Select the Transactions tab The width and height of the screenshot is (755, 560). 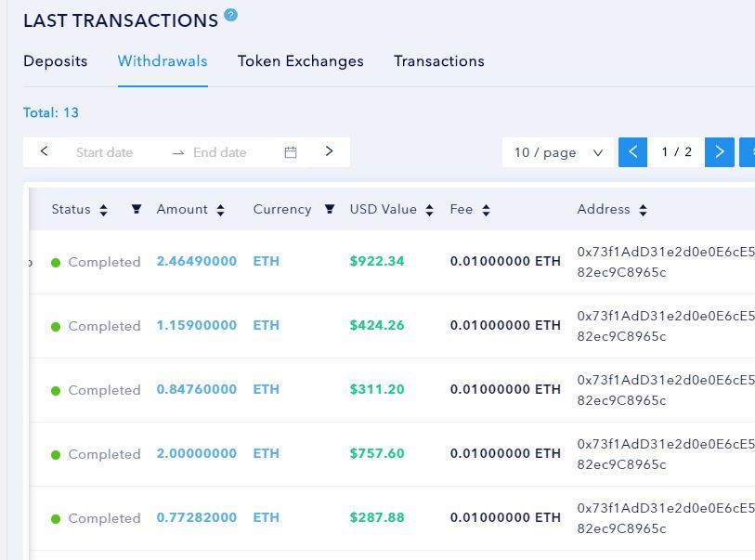(x=438, y=61)
